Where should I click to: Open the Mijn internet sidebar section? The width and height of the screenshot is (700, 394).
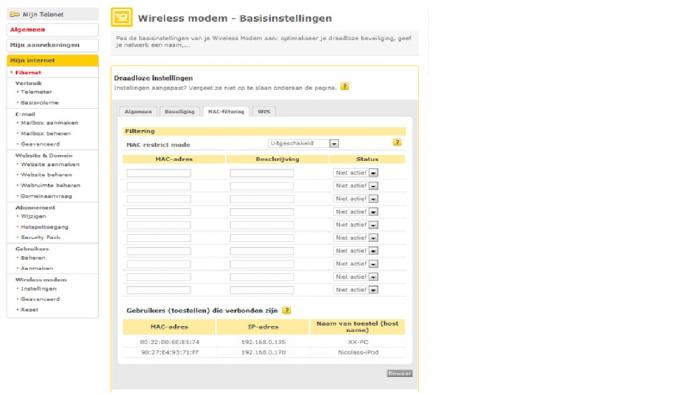52,60
